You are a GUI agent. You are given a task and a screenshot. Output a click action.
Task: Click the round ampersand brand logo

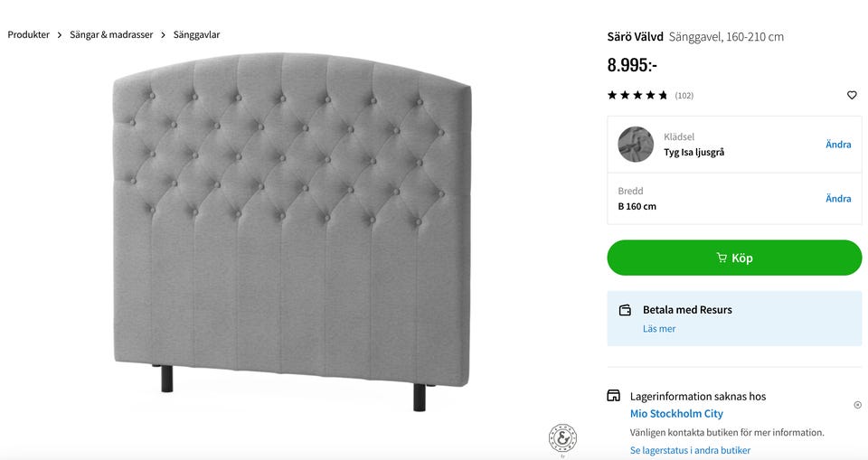(x=562, y=438)
